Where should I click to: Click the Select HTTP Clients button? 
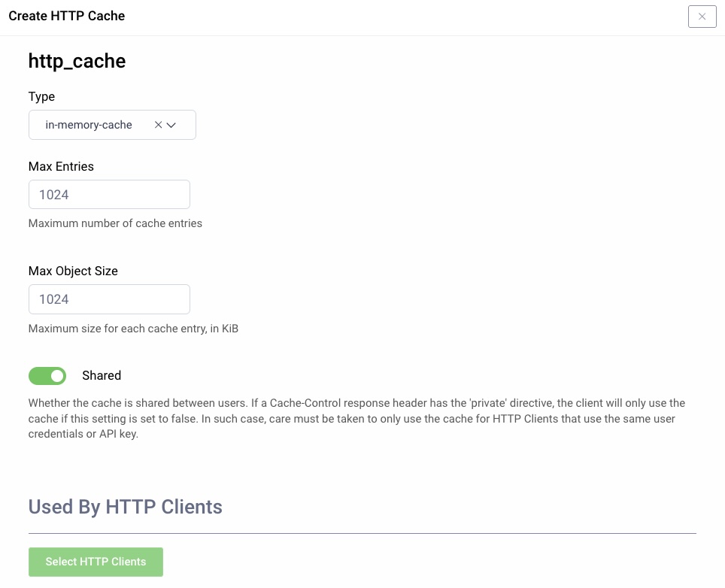point(96,562)
